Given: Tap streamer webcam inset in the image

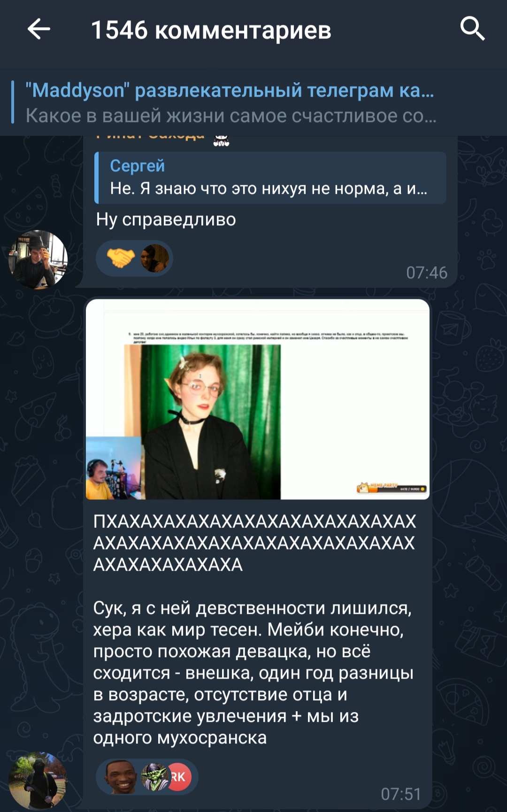Looking at the screenshot, I should click(114, 468).
